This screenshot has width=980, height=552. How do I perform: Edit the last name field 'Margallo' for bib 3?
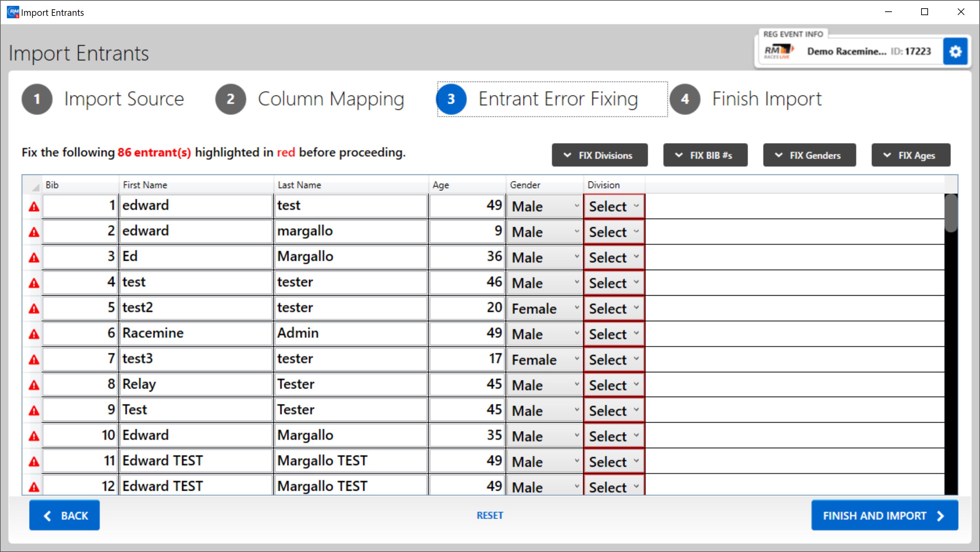point(351,257)
